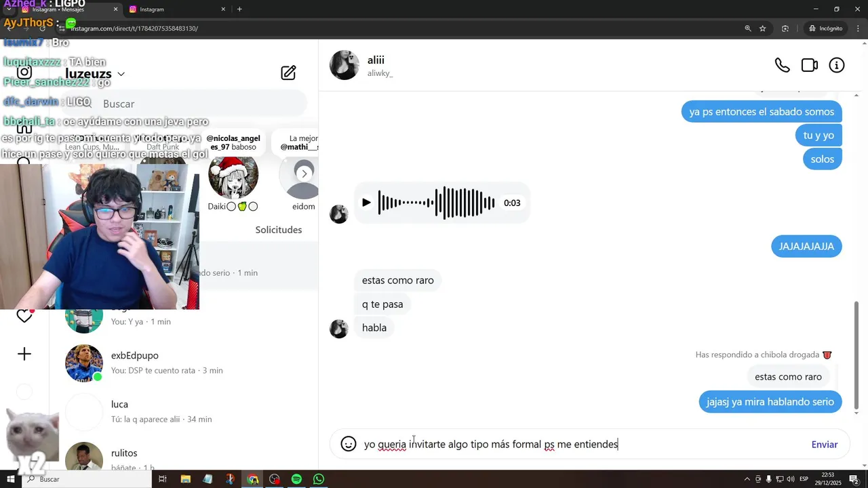Image resolution: width=868 pixels, height=488 pixels.
Task: Click the create plus icon in sidebar
Action: [x=24, y=354]
